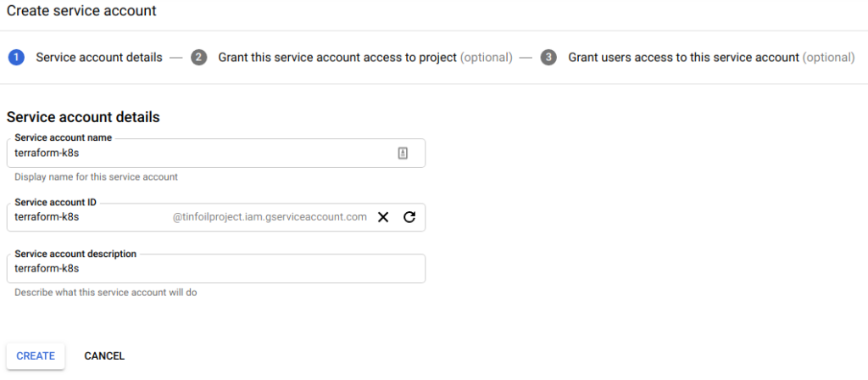Click the bold 'Service account details' section heading

83,117
